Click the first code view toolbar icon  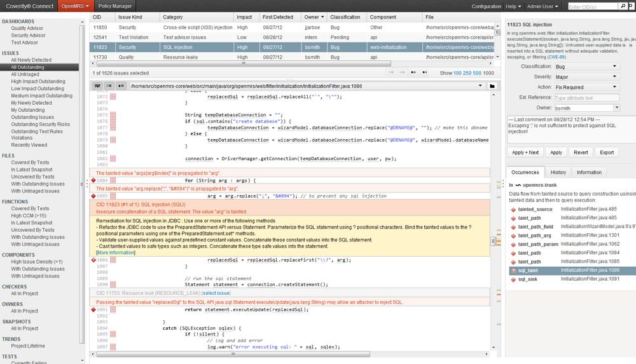(98, 86)
